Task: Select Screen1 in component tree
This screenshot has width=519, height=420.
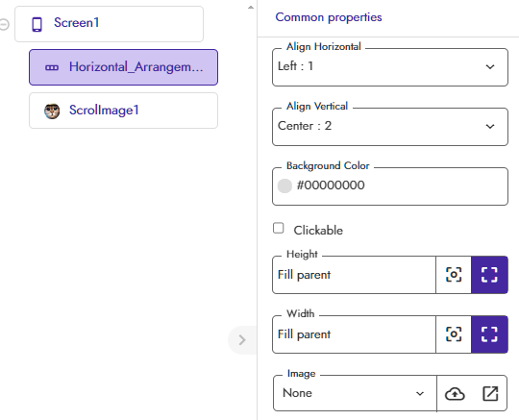Action: click(109, 24)
